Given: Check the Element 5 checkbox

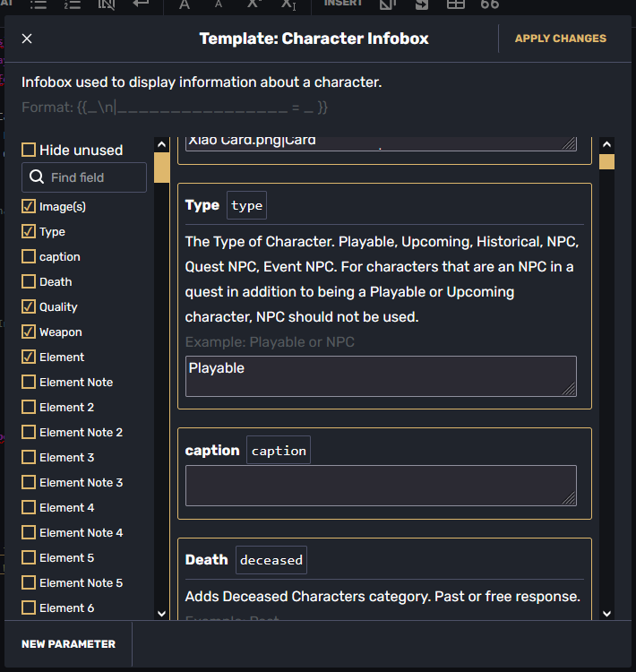Looking at the screenshot, I should tap(29, 557).
